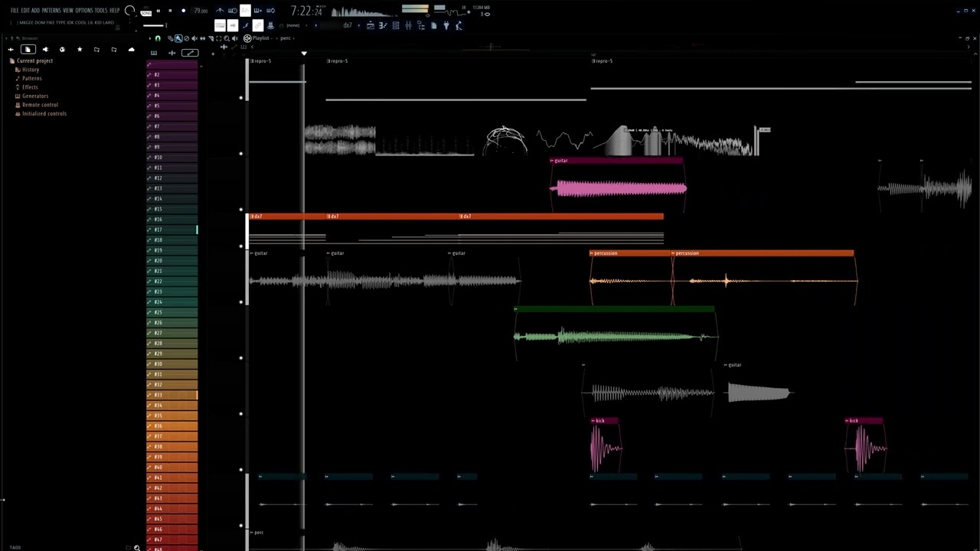Expand the History folder
The image size is (980, 551).
27,70
